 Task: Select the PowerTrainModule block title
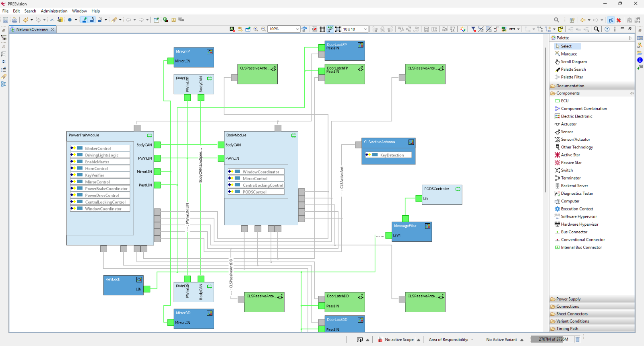click(x=84, y=135)
